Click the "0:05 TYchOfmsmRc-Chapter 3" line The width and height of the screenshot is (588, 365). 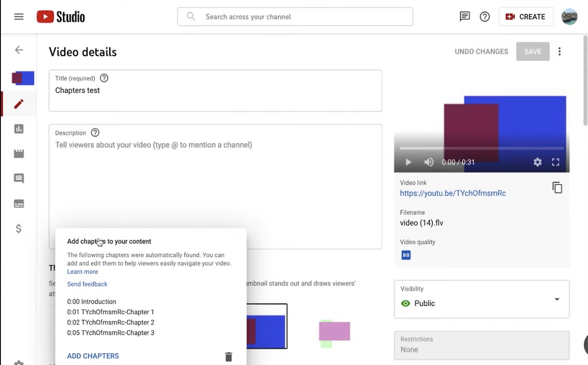[x=111, y=333]
